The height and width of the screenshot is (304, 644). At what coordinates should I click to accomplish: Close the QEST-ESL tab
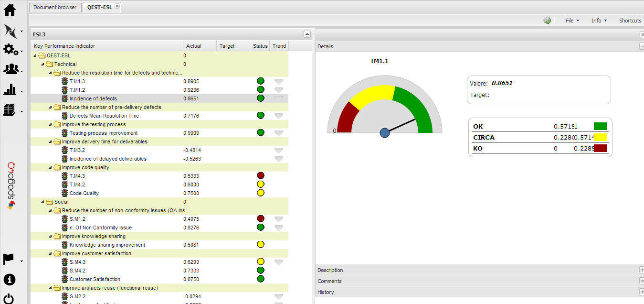click(117, 7)
